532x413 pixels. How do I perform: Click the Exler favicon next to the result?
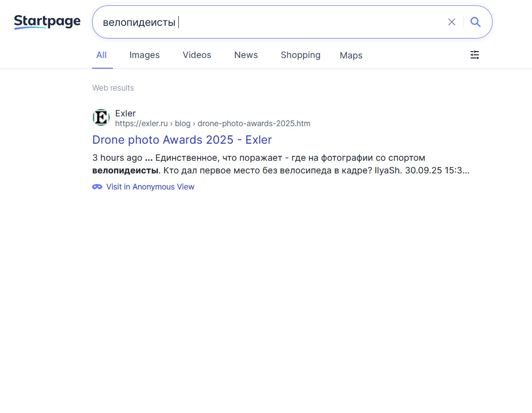coord(101,118)
